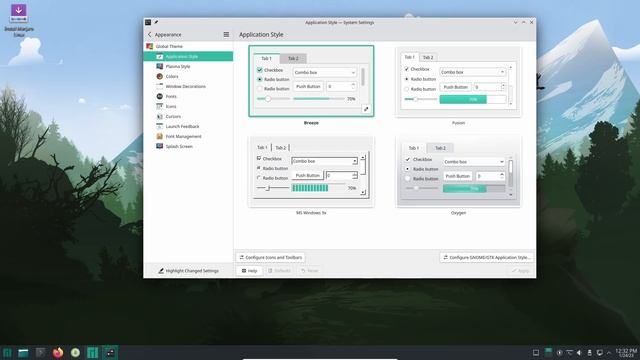Select the Fusion style label
640x360 pixels.
tap(458, 123)
